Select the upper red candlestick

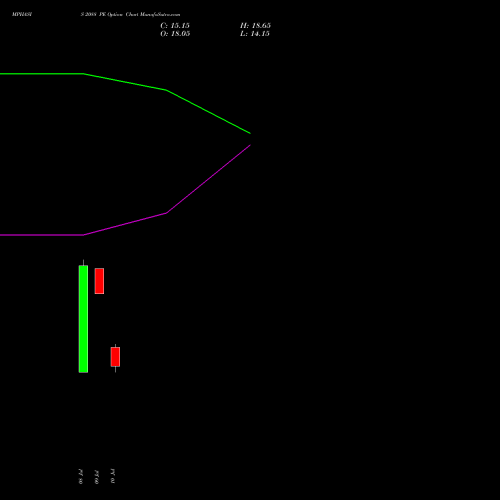[99, 281]
